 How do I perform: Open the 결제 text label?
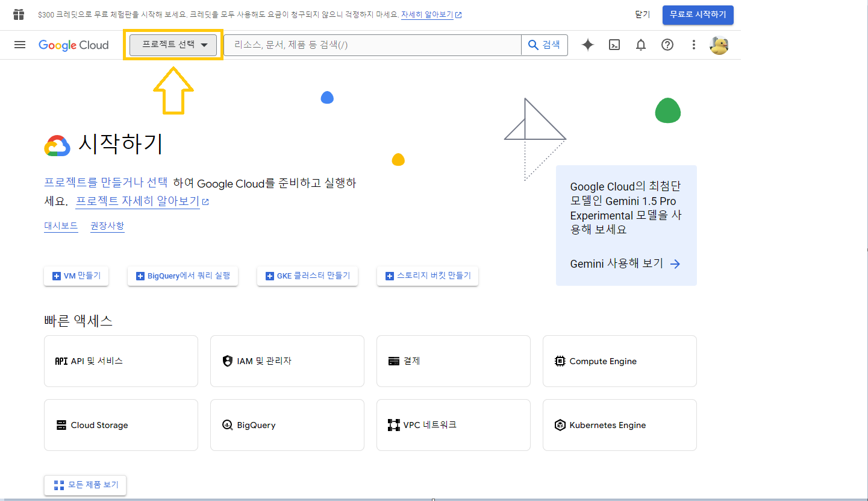click(412, 361)
